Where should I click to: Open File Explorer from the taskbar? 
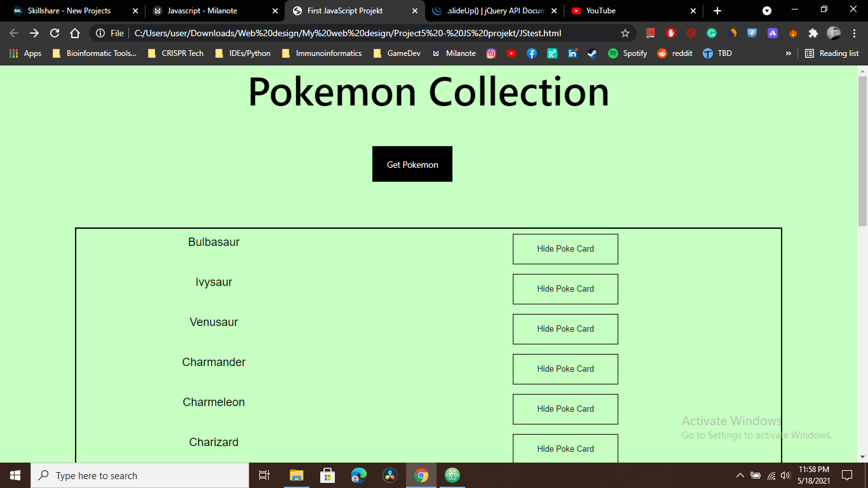[x=296, y=475]
